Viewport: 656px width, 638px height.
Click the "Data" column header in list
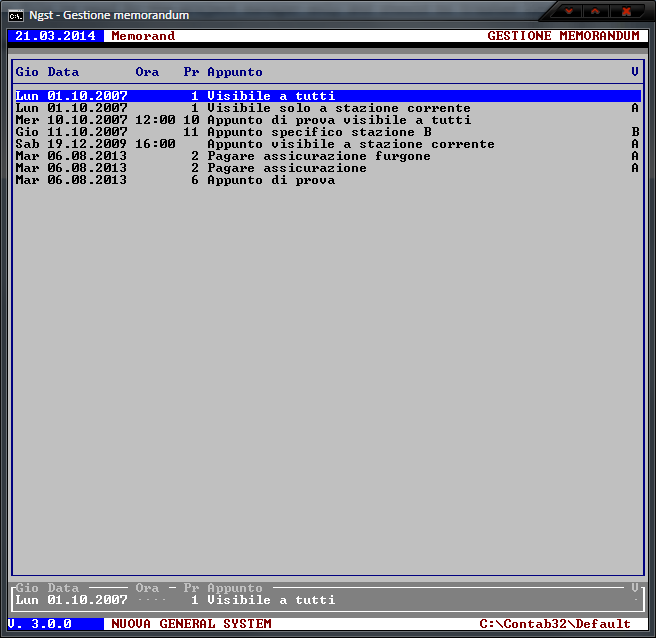(x=63, y=72)
